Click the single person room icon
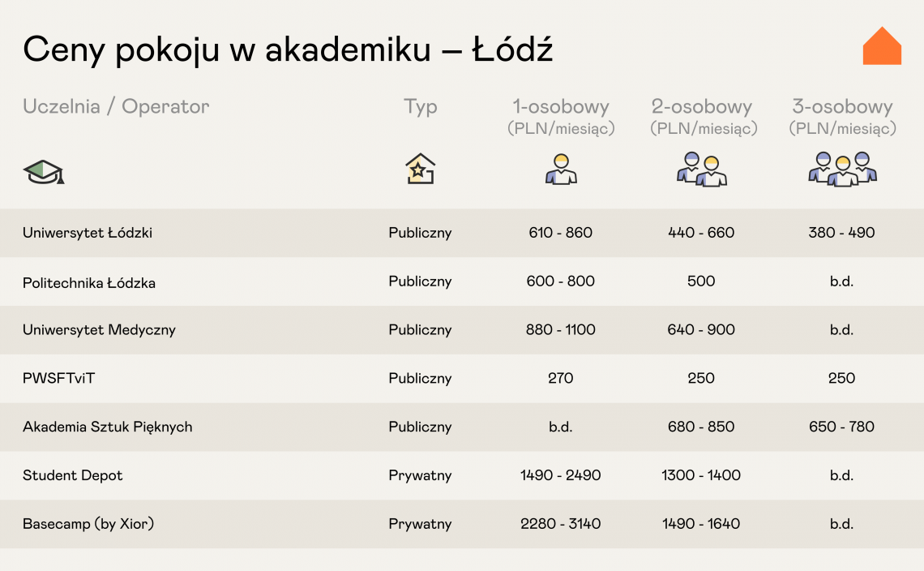The height and width of the screenshot is (571, 924). pos(560,169)
